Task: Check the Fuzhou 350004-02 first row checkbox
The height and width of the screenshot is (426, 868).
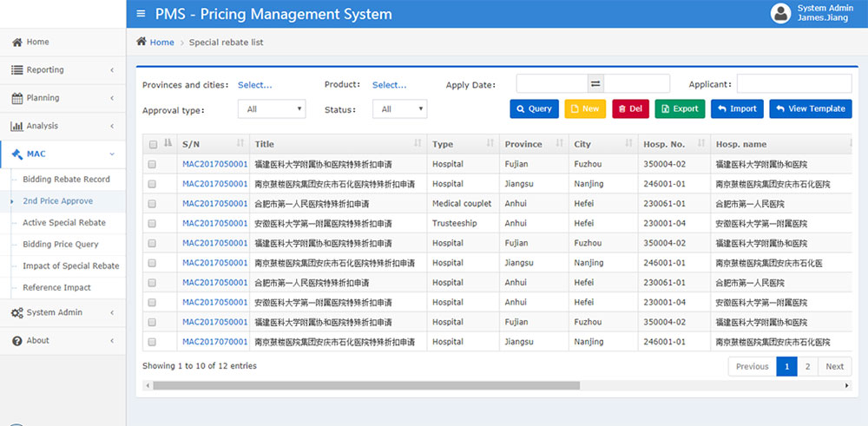Action: (x=152, y=164)
